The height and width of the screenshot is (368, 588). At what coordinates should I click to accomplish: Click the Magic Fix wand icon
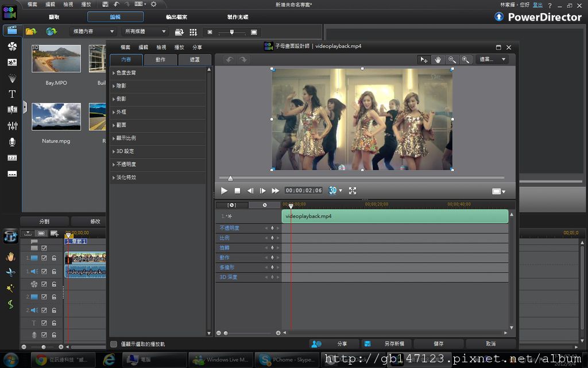pyautogui.click(x=10, y=288)
